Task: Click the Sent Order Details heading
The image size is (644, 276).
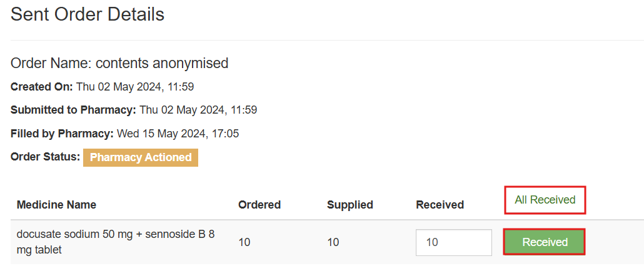Action: [88, 14]
